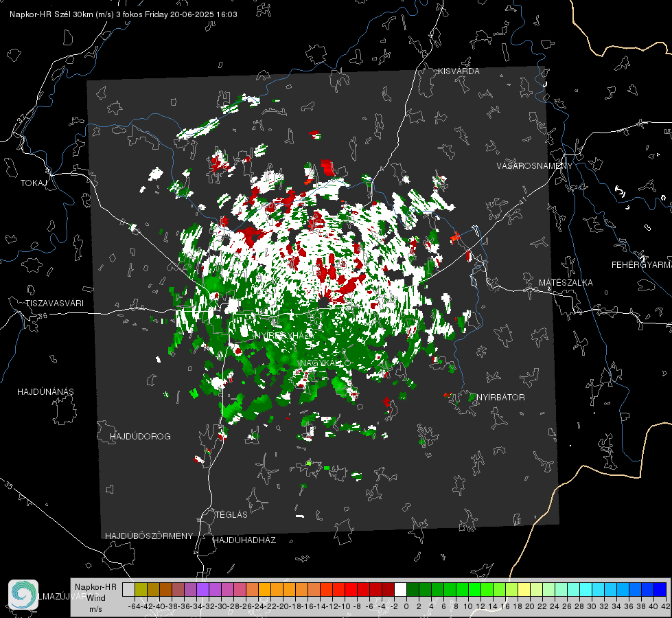Click the NYÍRBÁTOR town label
The width and height of the screenshot is (672, 618).
click(500, 398)
